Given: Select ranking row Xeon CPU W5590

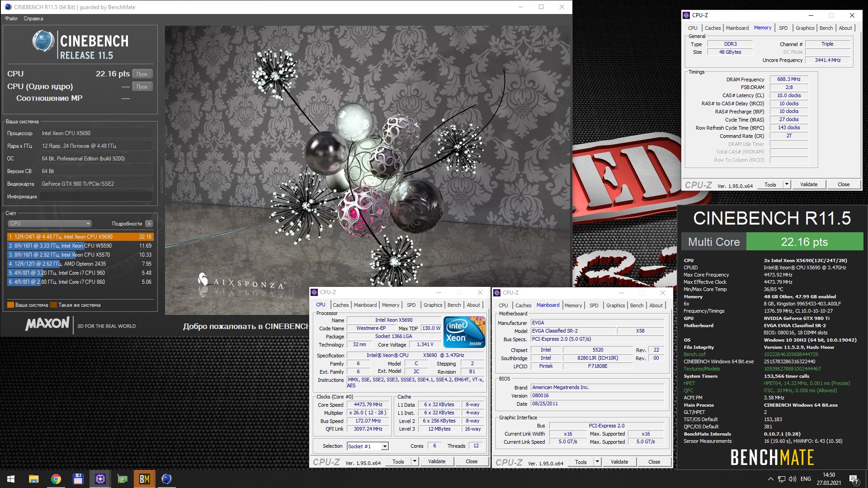Looking at the screenshot, I should (80, 246).
